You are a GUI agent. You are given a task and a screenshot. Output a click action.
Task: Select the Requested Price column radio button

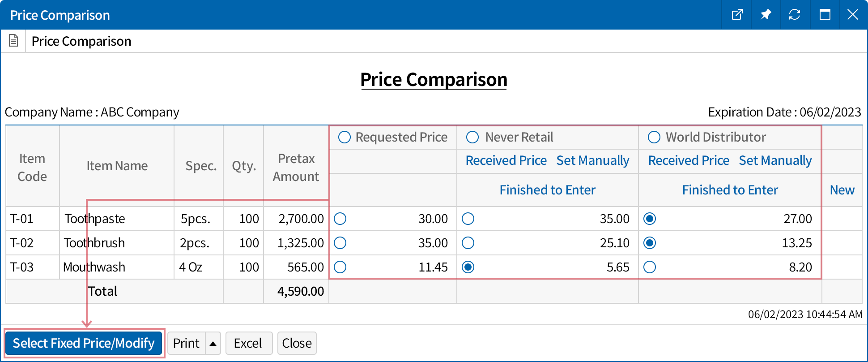[345, 137]
